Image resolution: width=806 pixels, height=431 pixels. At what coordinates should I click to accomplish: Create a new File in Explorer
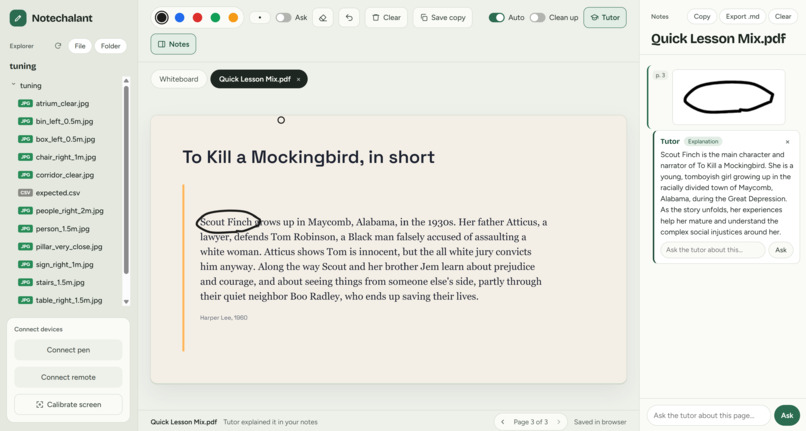[80, 46]
